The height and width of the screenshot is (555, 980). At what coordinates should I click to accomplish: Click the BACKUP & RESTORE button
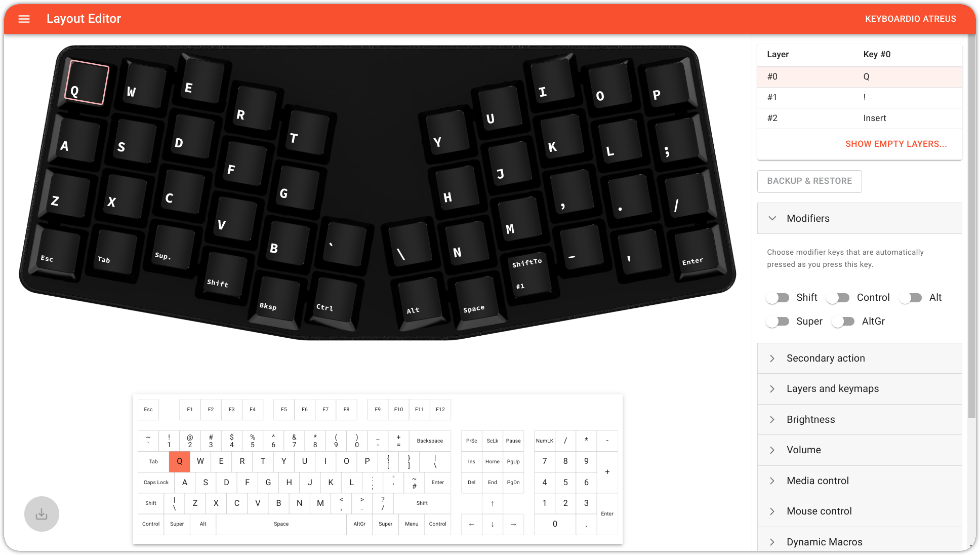[809, 180]
